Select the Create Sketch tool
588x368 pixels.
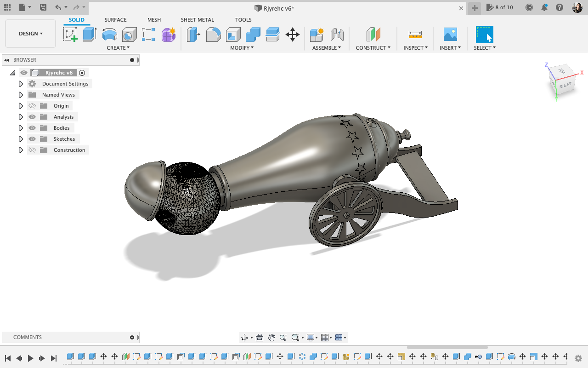coord(70,34)
